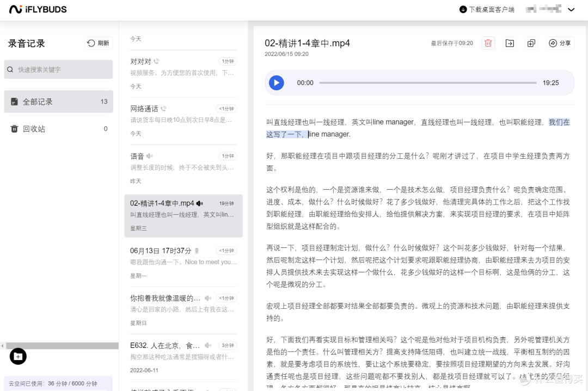The image size is (588, 391).
Task: Click the speaker icon beside 语音
Action: click(x=150, y=156)
